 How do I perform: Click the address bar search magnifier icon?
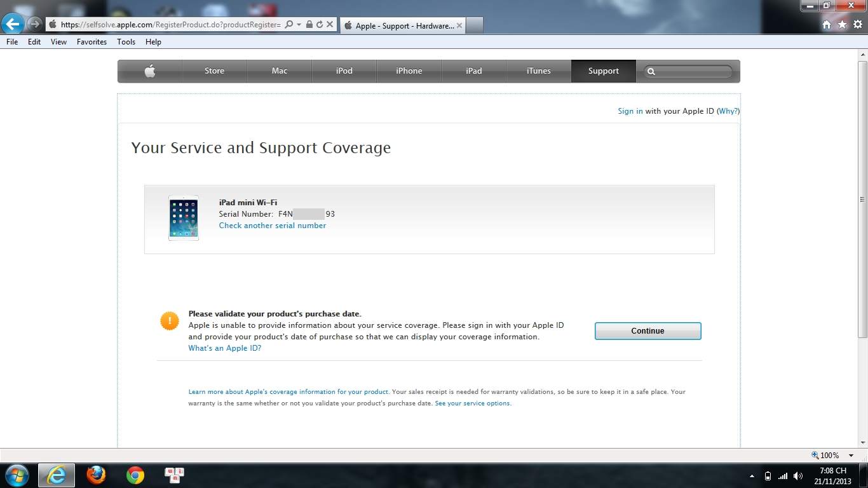click(x=289, y=25)
